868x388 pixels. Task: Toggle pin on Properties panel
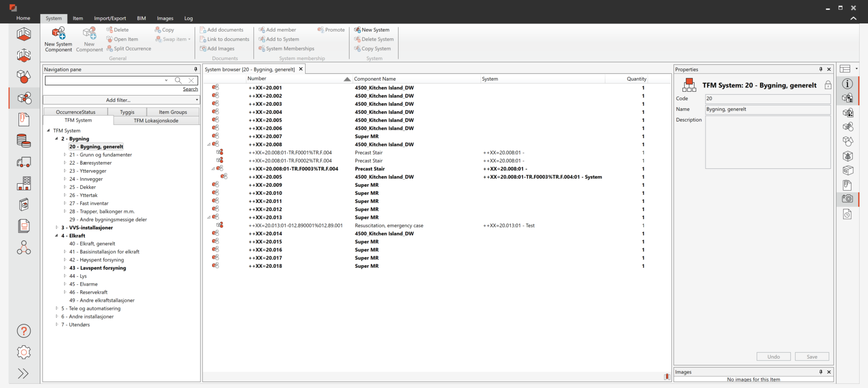pos(820,69)
